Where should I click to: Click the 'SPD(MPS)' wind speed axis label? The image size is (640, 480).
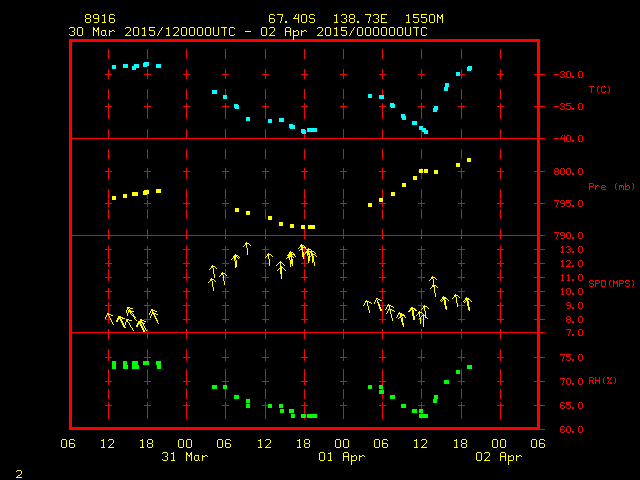tap(612, 283)
